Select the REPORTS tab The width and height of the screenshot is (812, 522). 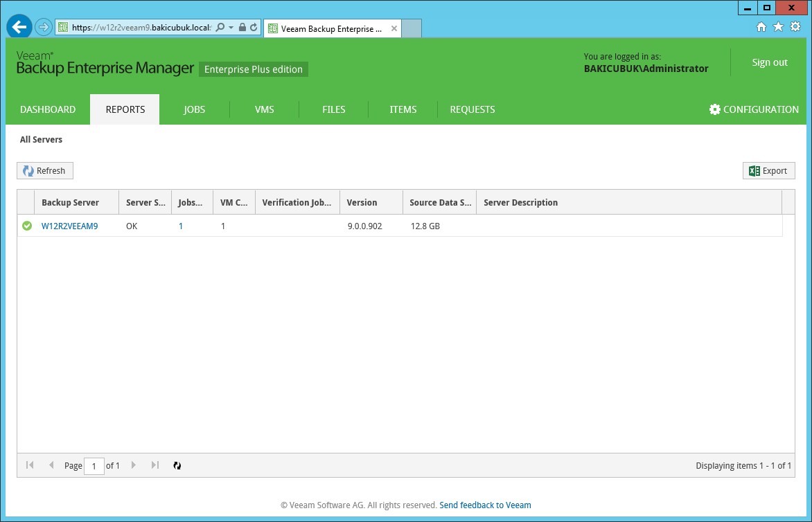[125, 109]
